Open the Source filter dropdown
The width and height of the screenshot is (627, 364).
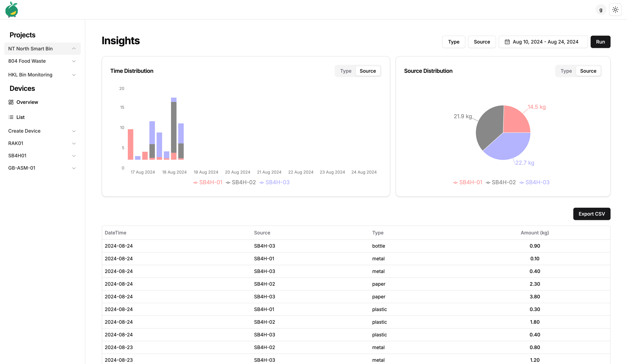point(482,42)
